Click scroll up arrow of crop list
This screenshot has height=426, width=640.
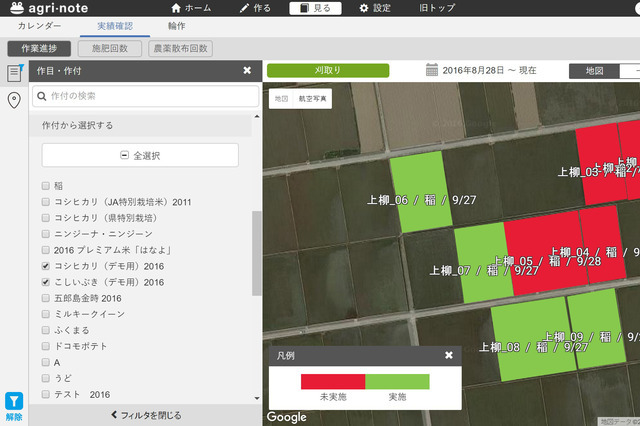[x=257, y=117]
